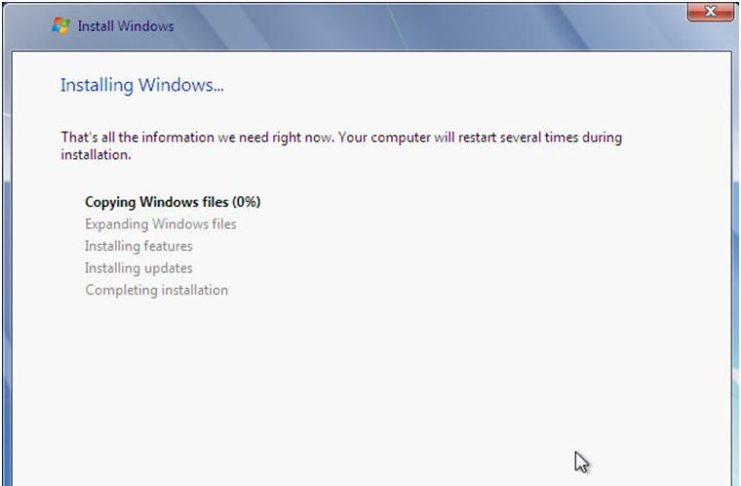Click the 'That's all the information' paragraph
The image size is (741, 486).
[x=341, y=146]
